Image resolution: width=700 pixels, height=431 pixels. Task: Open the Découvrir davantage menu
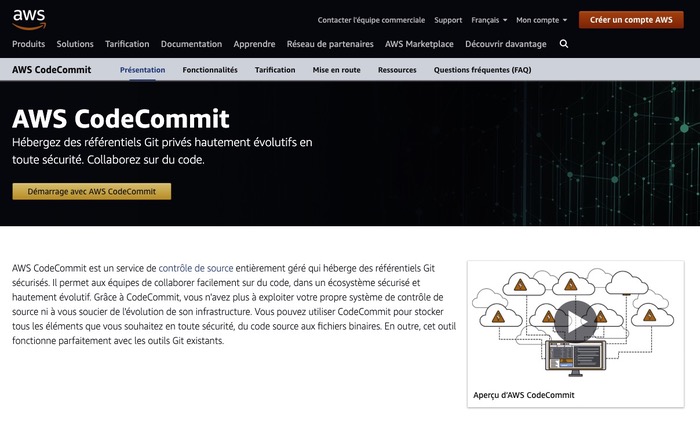click(x=506, y=44)
